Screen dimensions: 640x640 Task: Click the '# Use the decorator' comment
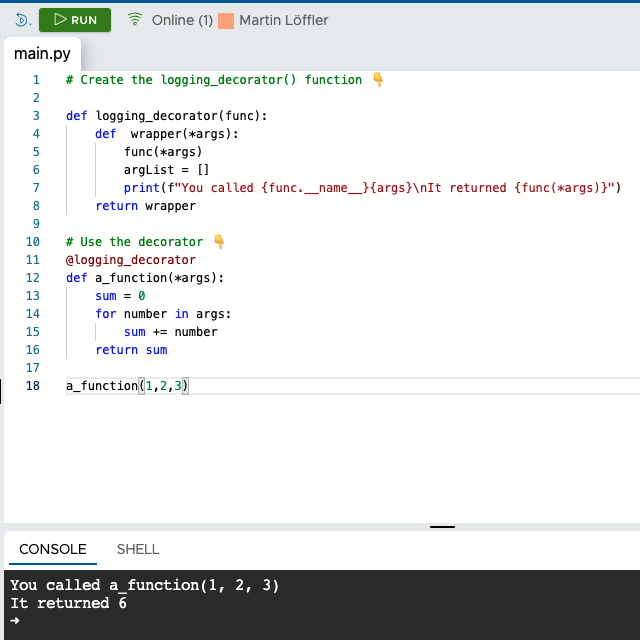(134, 242)
